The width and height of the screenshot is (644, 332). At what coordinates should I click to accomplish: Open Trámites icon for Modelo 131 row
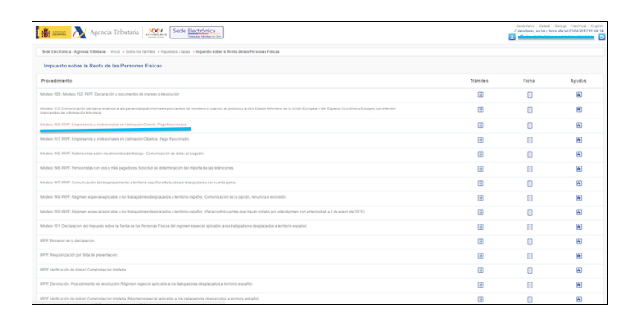coord(481,139)
